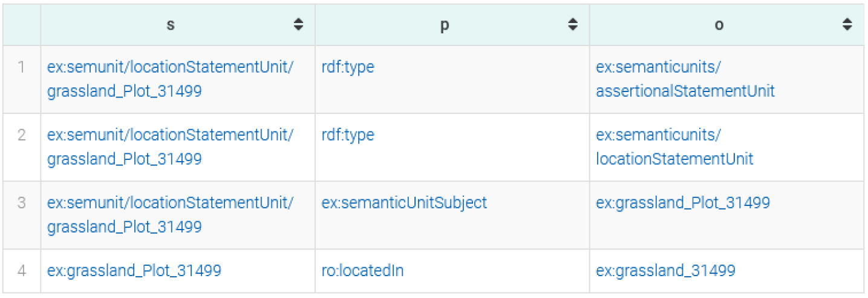Open rdf:type predicate in row 2
The height and width of the screenshot is (298, 868).
(348, 134)
